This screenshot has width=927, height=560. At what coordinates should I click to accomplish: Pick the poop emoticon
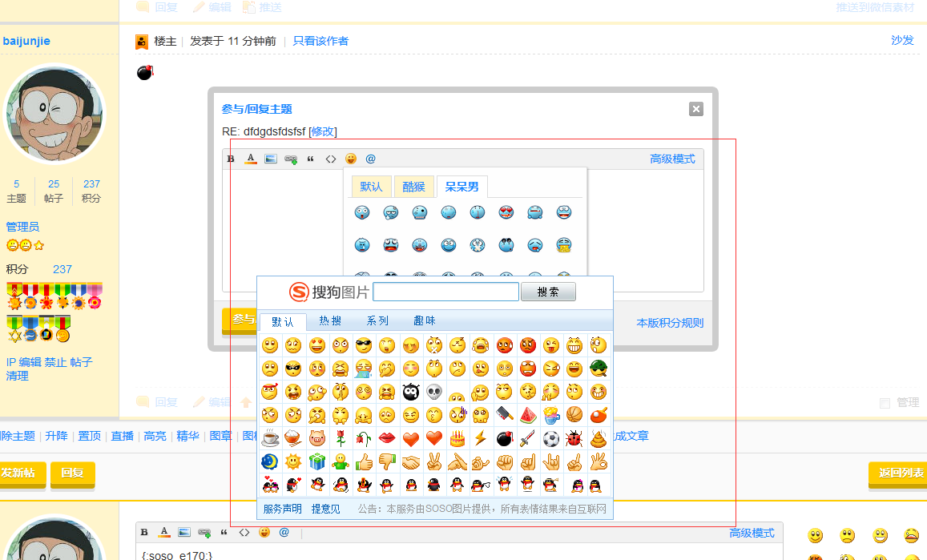click(x=599, y=438)
